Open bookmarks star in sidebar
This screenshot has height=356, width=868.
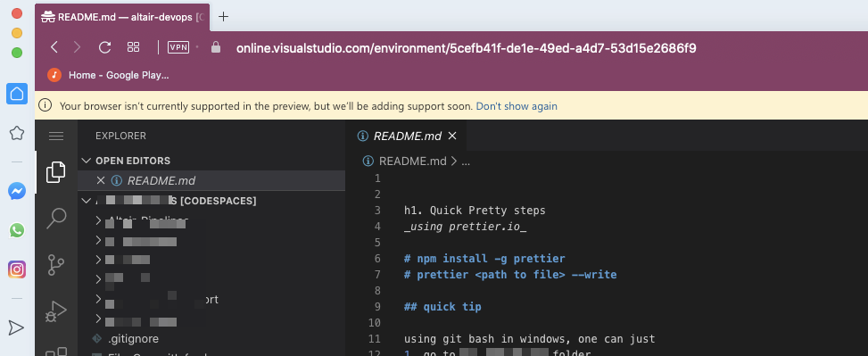17,133
